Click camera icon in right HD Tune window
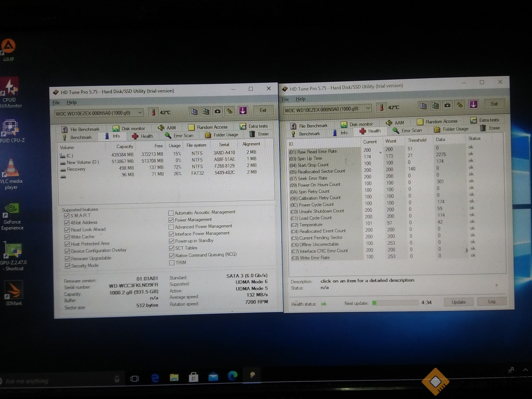Viewport: 532px width, 399px height. [x=448, y=105]
